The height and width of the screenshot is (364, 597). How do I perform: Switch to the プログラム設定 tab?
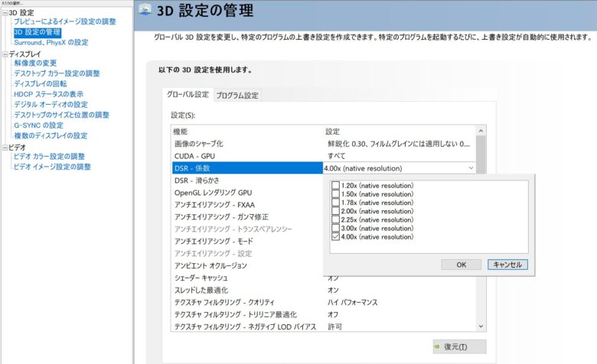(x=237, y=96)
